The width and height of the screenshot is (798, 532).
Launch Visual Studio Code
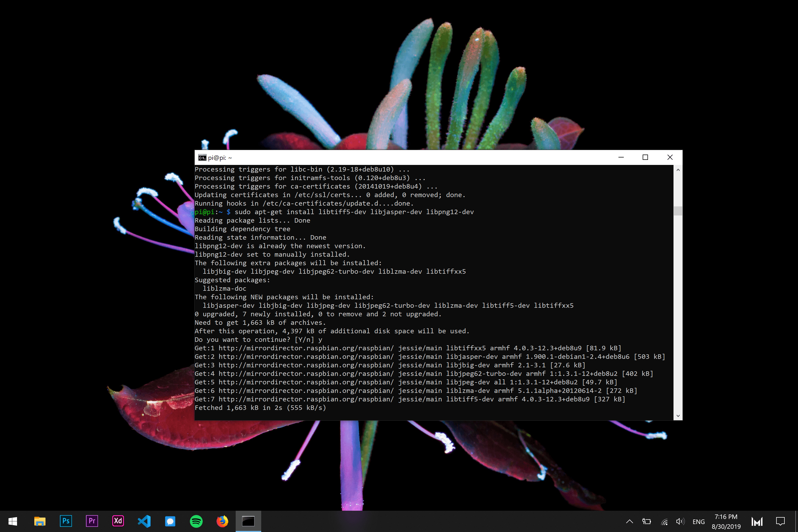(144, 521)
